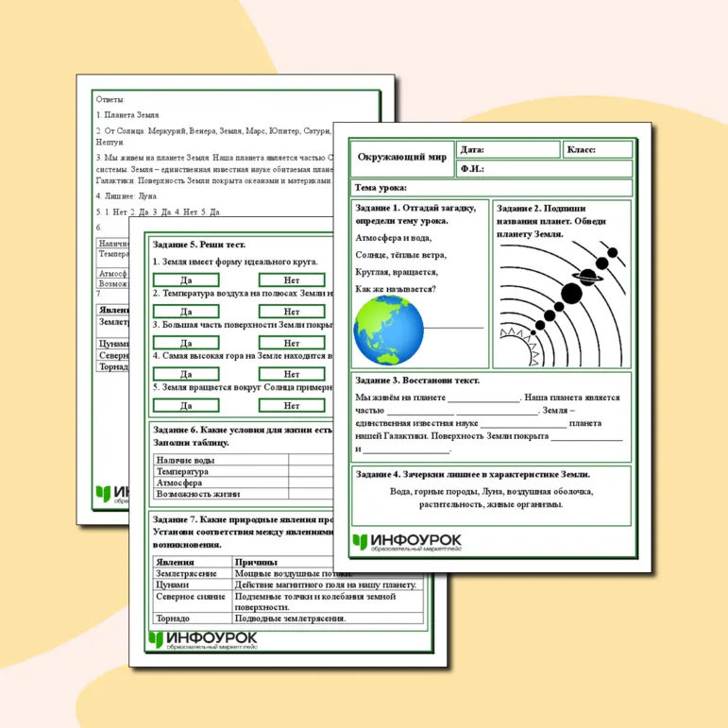Select Да for question 4 about highest mountain
Image resolution: width=728 pixels, height=728 pixels.
tap(186, 374)
